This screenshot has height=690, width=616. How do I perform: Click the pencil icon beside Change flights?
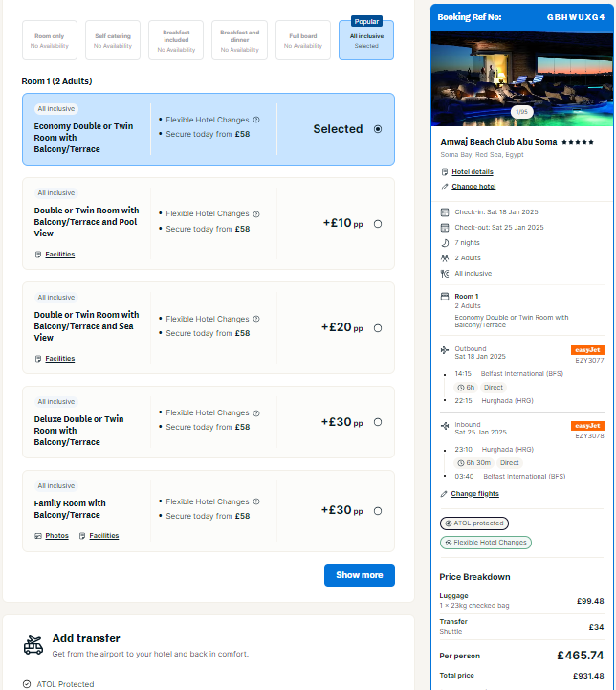444,494
